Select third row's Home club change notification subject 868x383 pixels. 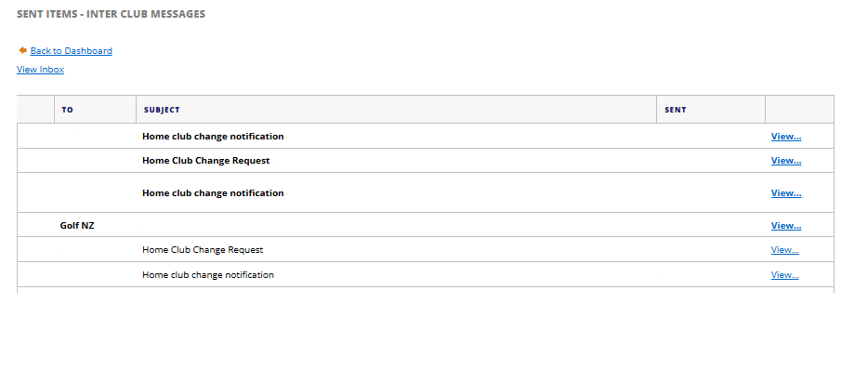[x=213, y=193]
